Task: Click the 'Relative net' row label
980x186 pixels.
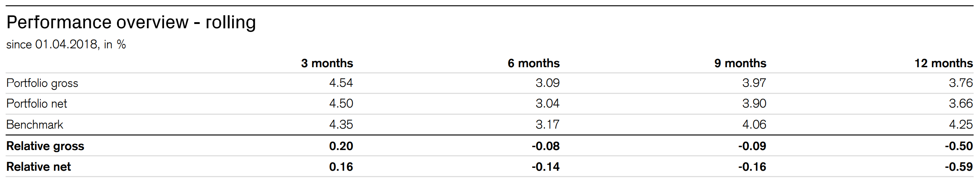Action: (x=38, y=167)
